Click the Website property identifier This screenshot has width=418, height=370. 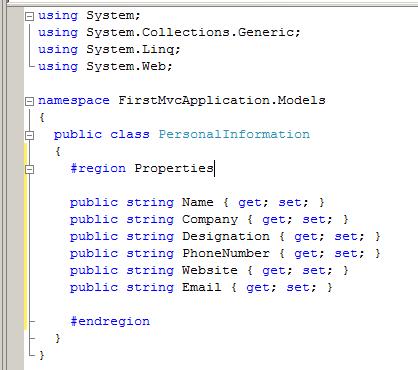[210, 270]
